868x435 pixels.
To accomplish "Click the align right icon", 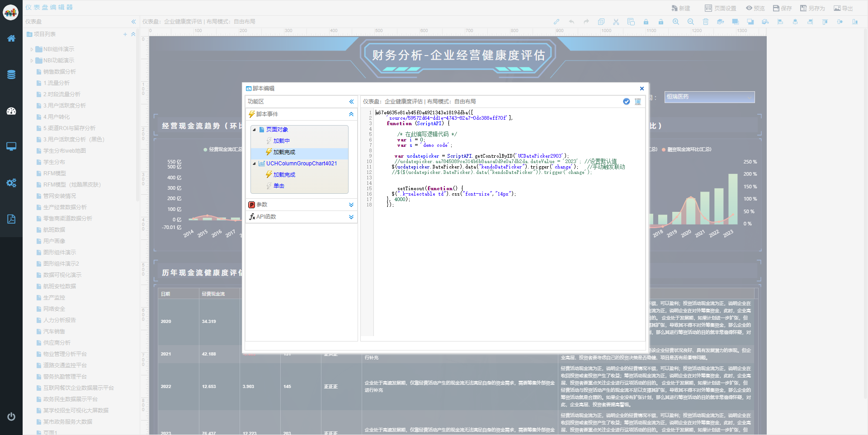I will coord(810,22).
